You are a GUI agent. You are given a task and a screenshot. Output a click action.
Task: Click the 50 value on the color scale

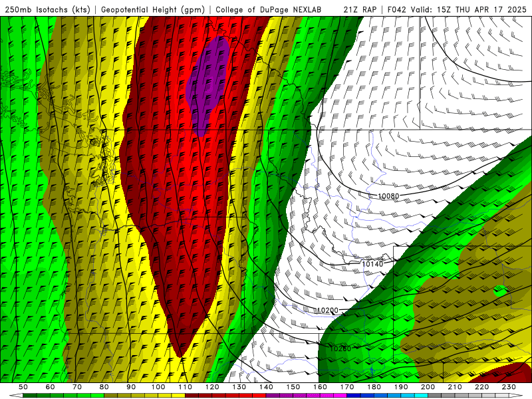(x=23, y=387)
